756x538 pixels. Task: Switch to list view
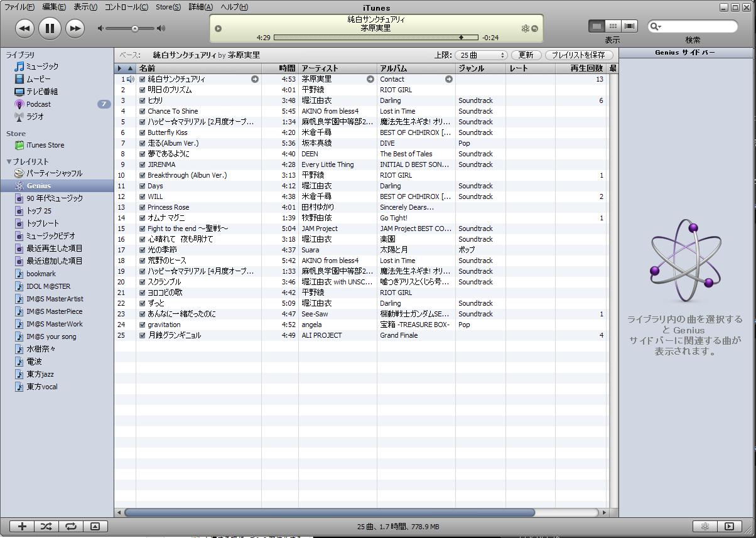pyautogui.click(x=597, y=26)
